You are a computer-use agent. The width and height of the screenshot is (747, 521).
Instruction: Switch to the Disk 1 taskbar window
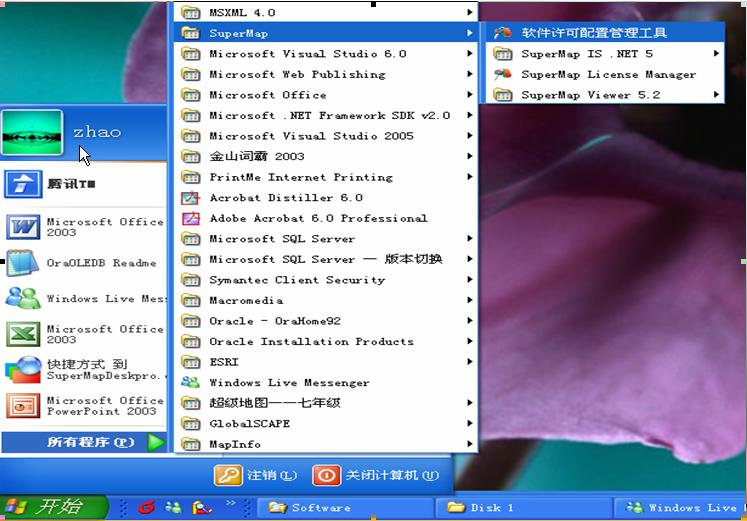[x=524, y=508]
